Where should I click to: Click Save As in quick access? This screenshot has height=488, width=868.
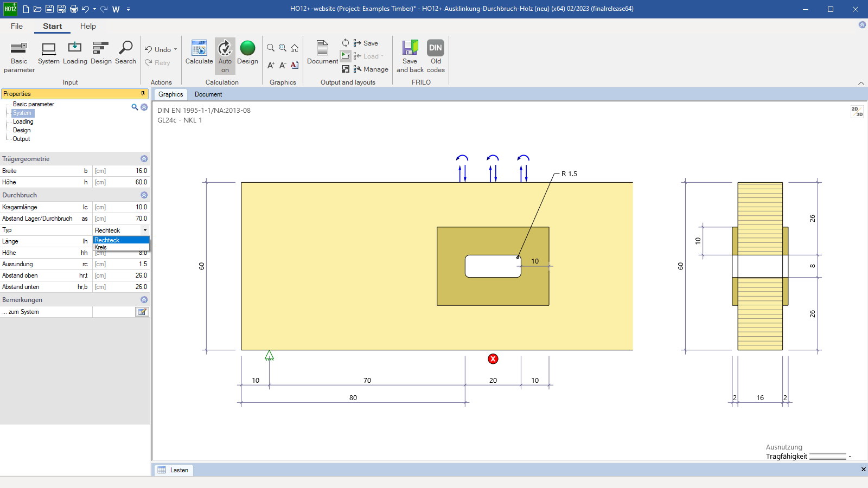pyautogui.click(x=61, y=9)
